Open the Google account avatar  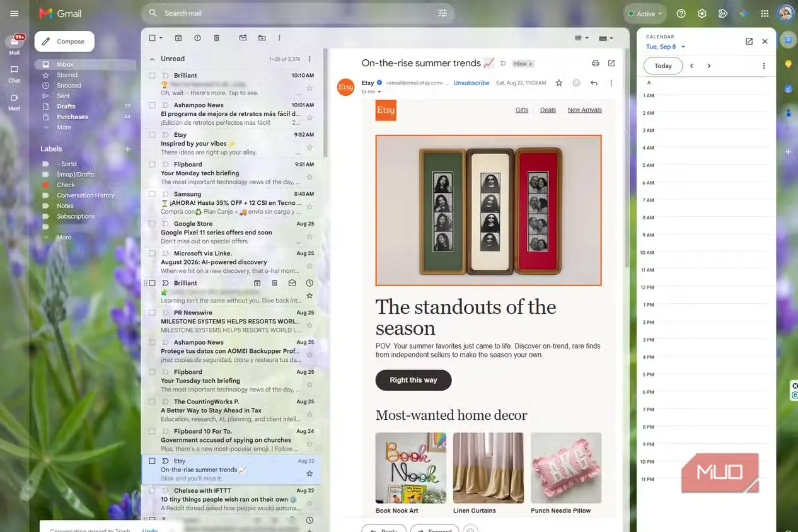[785, 13]
